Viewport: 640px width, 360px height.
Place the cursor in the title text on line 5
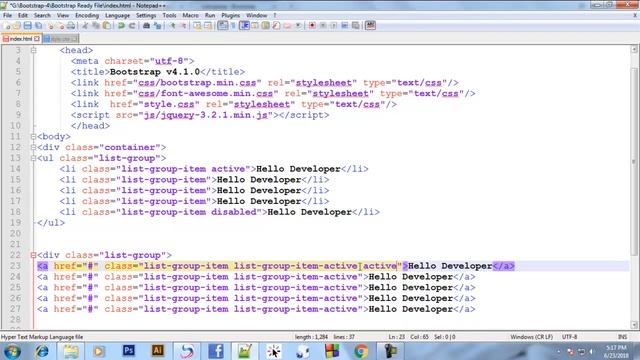point(155,72)
